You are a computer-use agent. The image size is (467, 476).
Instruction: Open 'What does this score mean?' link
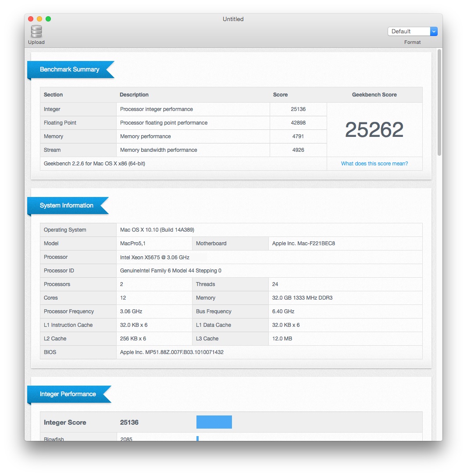[374, 164]
